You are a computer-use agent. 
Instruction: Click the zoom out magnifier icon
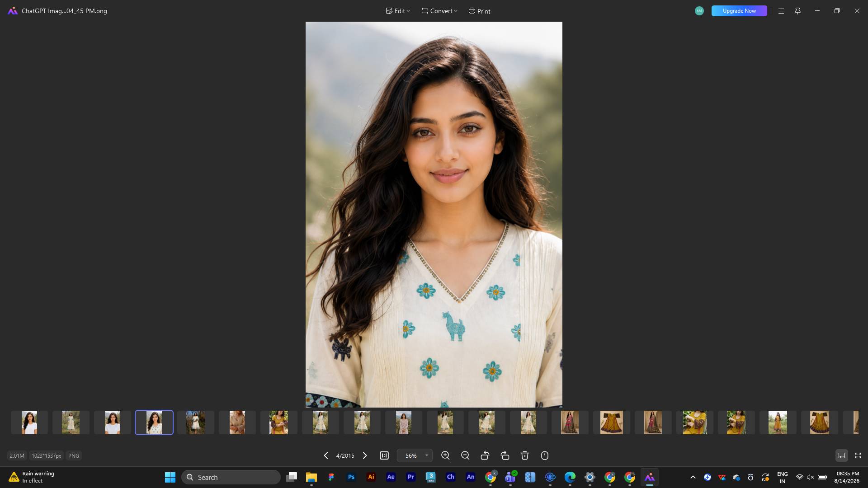(x=465, y=455)
